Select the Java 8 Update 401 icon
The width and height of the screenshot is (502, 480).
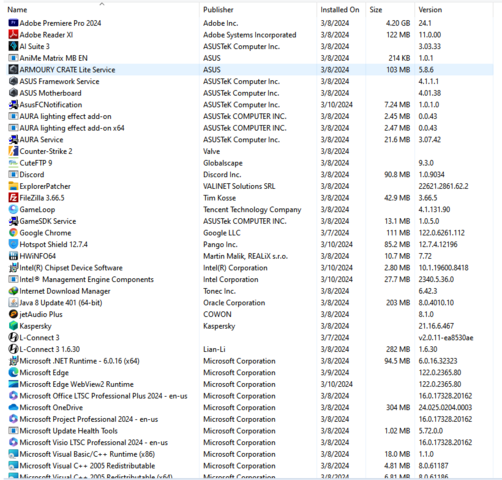click(13, 303)
